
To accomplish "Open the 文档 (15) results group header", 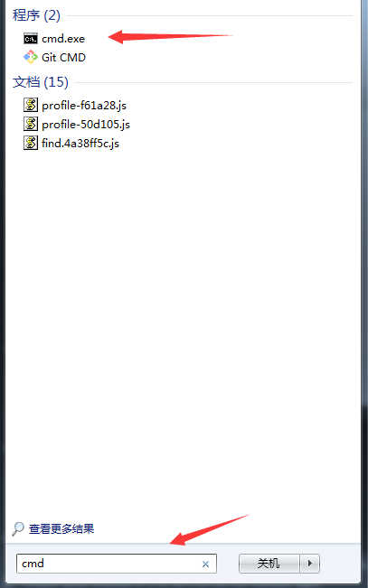I will (41, 82).
